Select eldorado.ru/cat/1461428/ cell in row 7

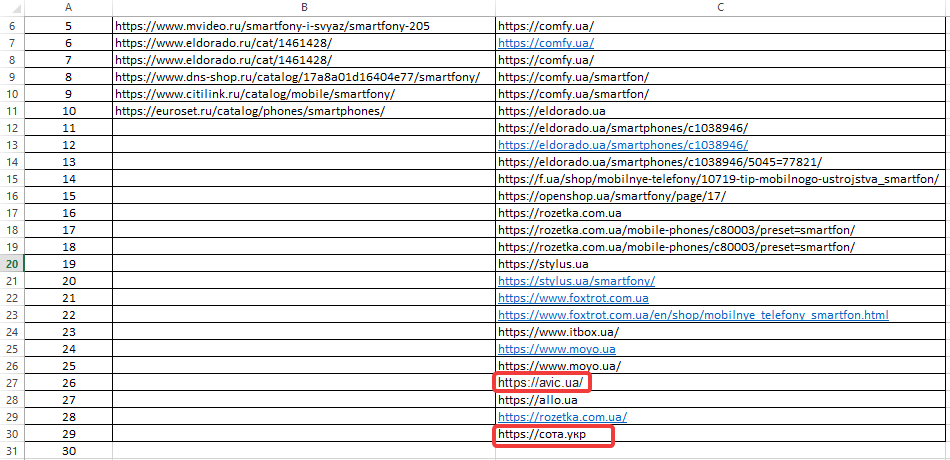pyautogui.click(x=304, y=43)
